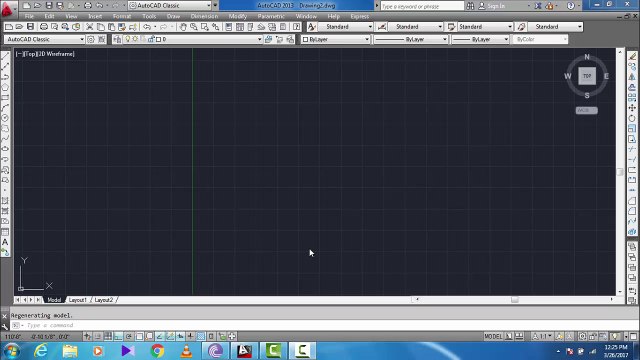The height and width of the screenshot is (360, 640).
Task: Open the Modify menu
Action: (238, 16)
